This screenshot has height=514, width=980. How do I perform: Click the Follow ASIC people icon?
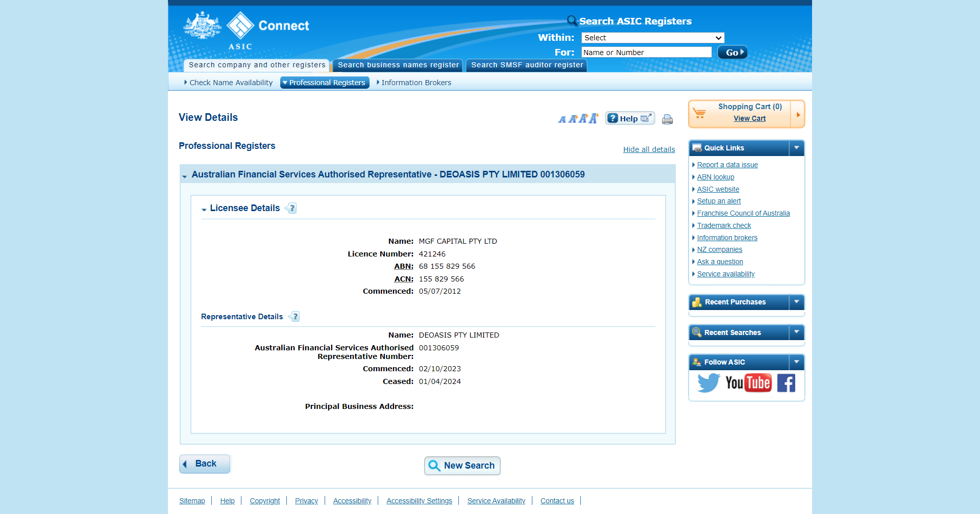697,362
